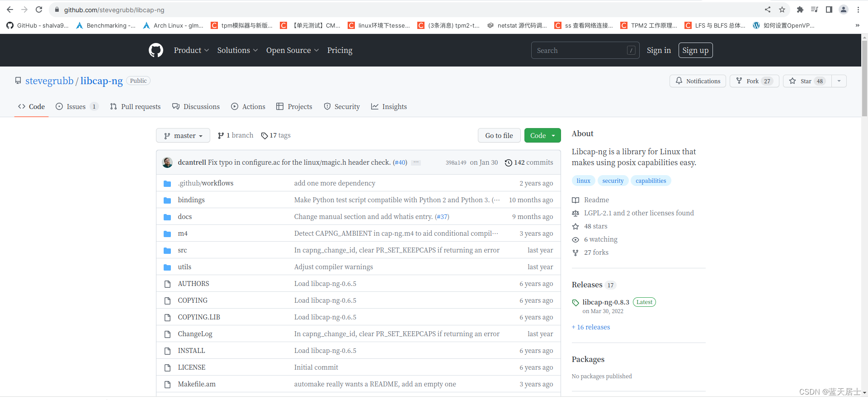Open star lists dropdown arrow
Screen dimensions: 868x400
click(839, 81)
